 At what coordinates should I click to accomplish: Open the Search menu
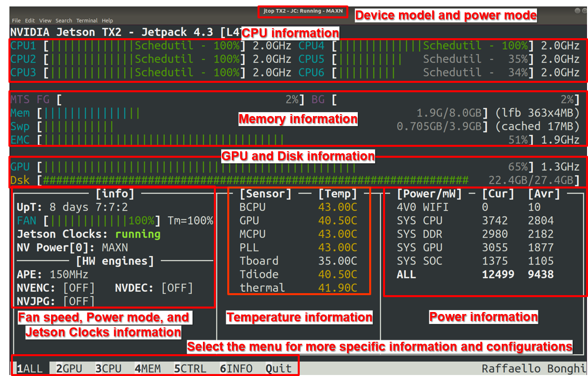[64, 21]
